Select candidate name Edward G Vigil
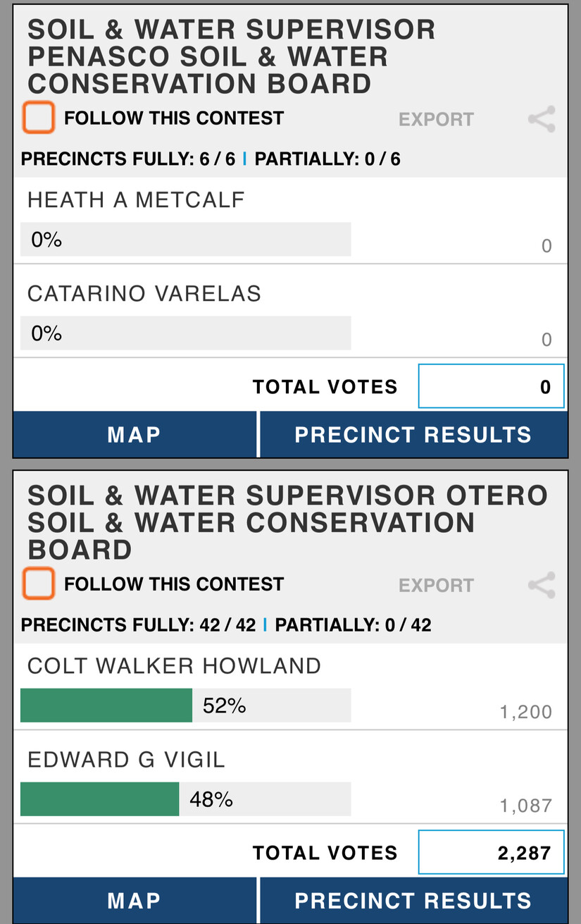 126,760
